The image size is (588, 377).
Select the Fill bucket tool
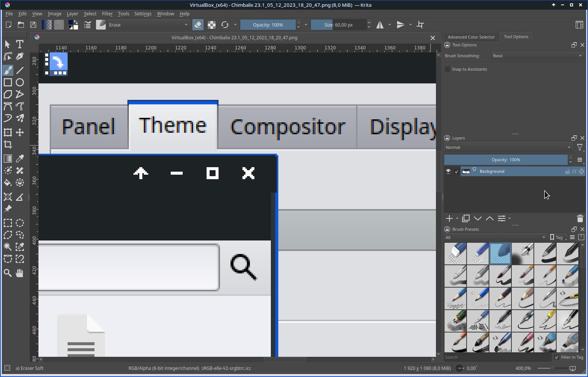point(8,183)
